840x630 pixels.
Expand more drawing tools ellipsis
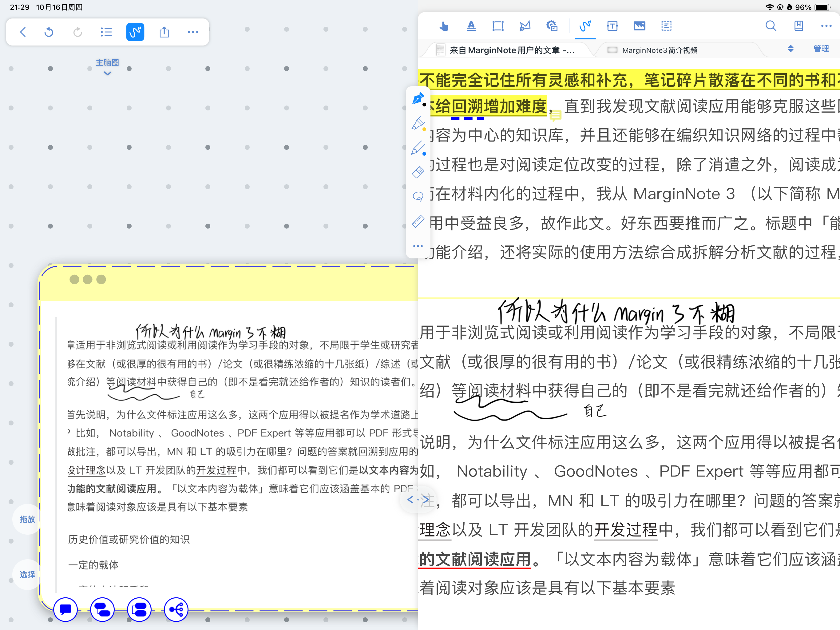click(418, 246)
